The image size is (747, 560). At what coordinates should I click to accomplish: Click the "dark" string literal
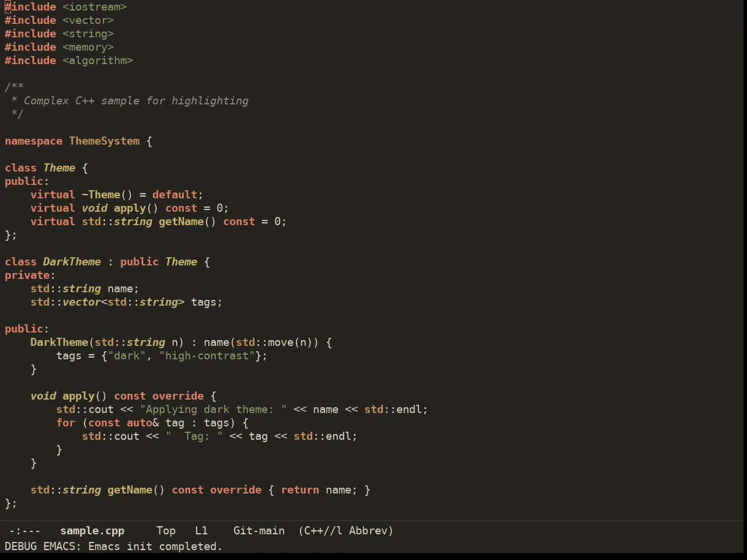click(x=127, y=356)
